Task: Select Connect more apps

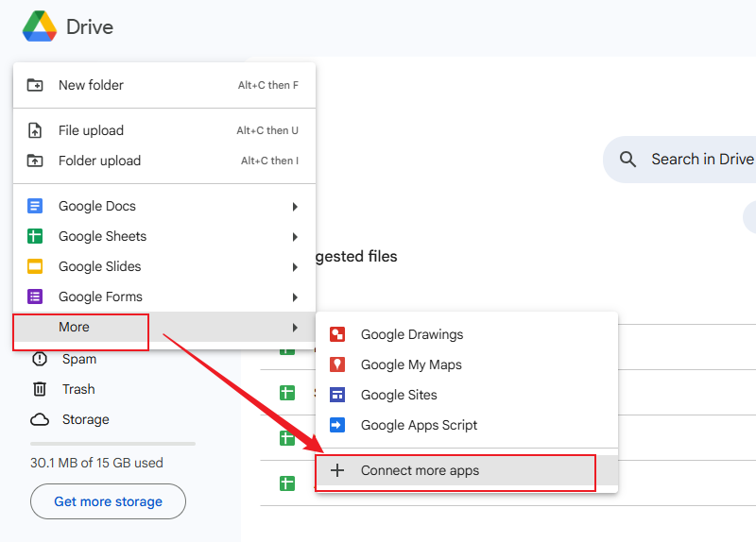Action: point(467,470)
